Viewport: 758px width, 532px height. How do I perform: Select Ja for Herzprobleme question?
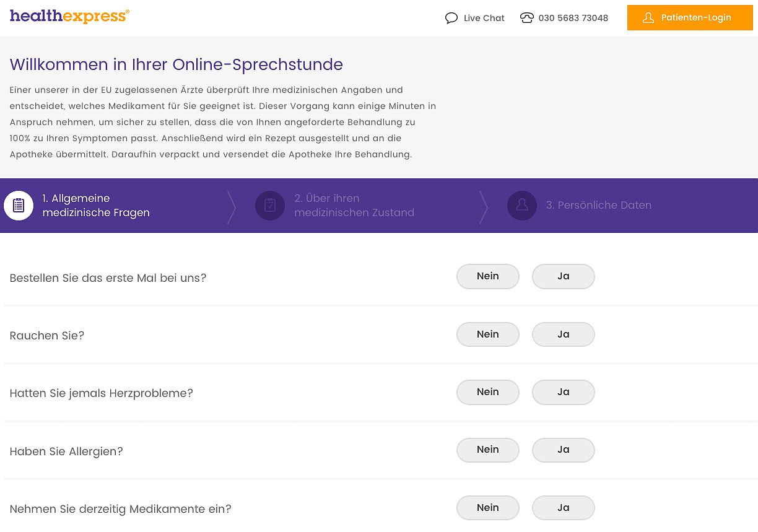point(563,392)
